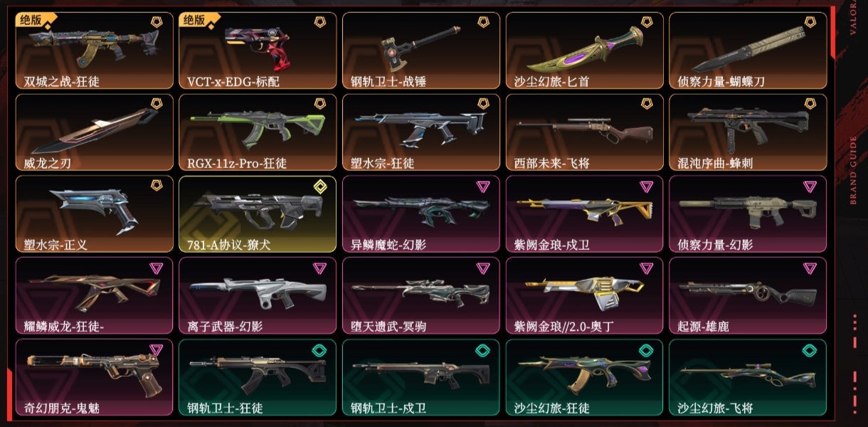Screen dimensions: 868x427
Task: Click the pink tier icon on 起源-雄鹿
Action: point(810,268)
